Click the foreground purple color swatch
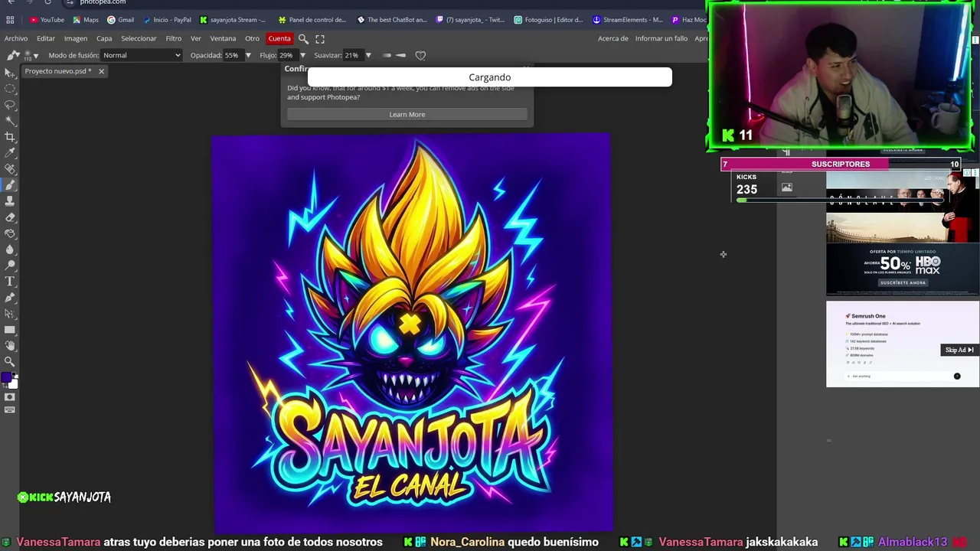This screenshot has width=980, height=551. click(6, 377)
